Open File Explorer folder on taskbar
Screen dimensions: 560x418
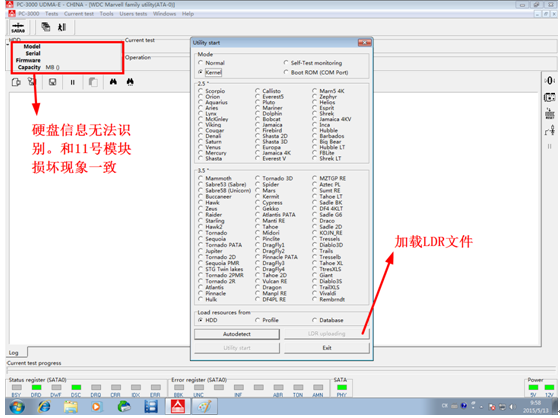[71, 407]
